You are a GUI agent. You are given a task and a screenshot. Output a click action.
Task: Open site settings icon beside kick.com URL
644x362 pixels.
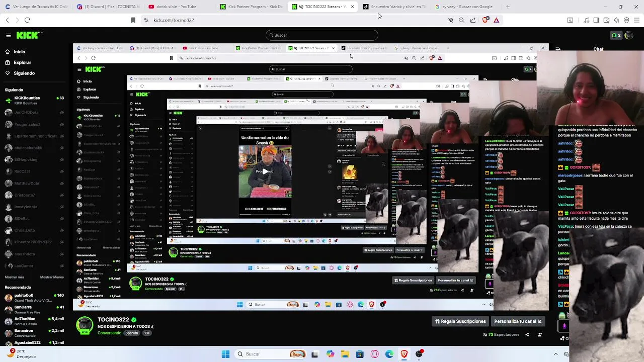tap(146, 20)
